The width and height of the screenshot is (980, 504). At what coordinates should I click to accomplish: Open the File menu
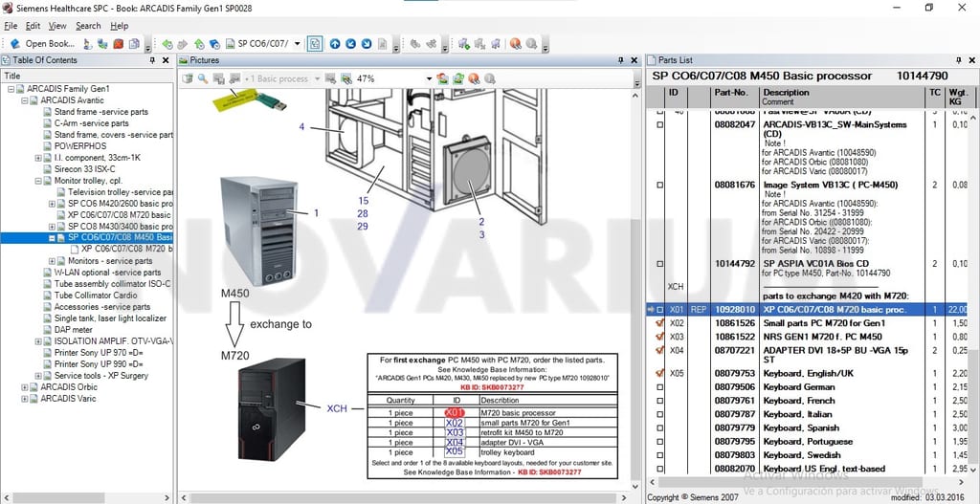pyautogui.click(x=11, y=26)
